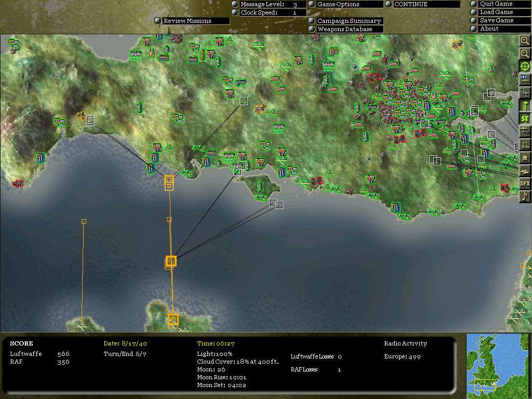Change the Message Level setting
Viewport: 532px width, 399px height.
tap(273, 4)
